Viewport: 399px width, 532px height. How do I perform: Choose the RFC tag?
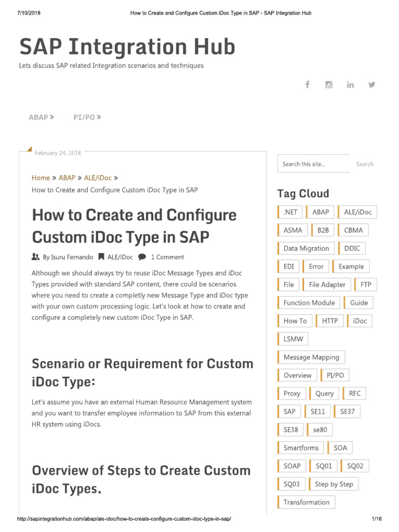354,394
